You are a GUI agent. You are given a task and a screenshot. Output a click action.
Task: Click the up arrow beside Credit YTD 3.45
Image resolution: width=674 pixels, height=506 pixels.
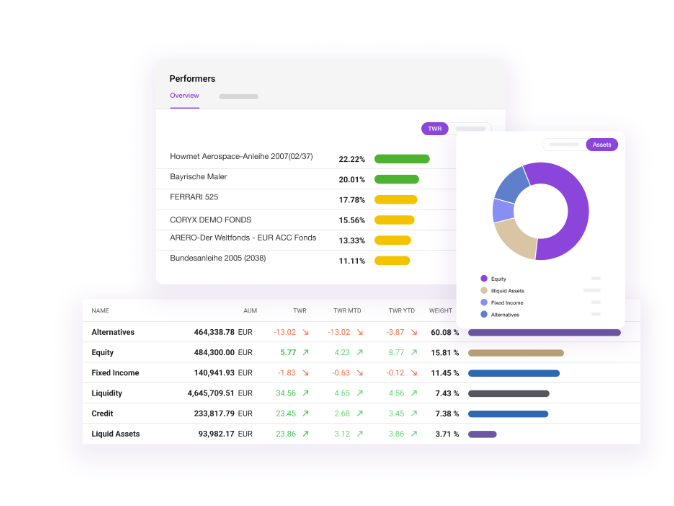pyautogui.click(x=414, y=413)
